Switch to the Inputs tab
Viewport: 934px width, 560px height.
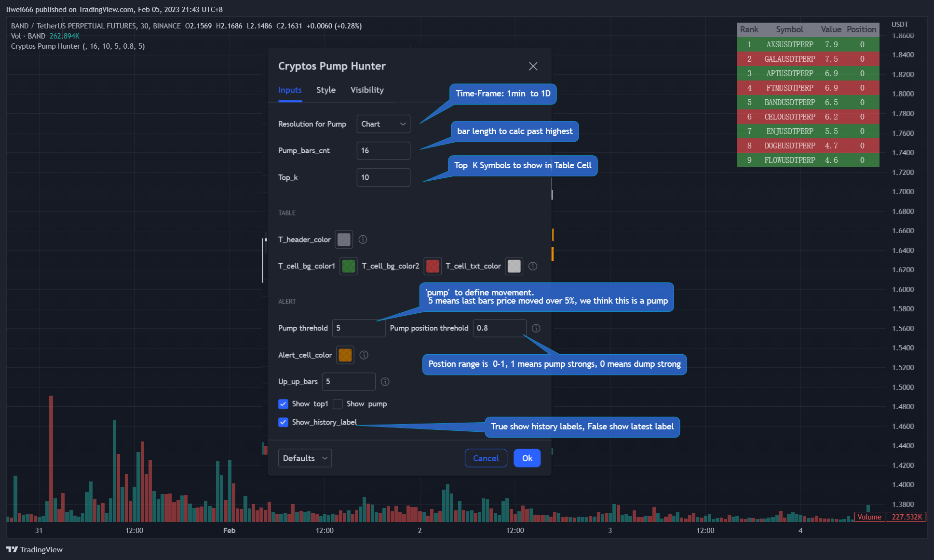[x=290, y=90]
